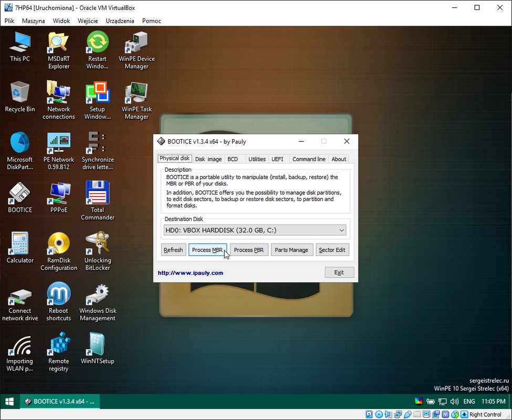Image resolution: width=512 pixels, height=420 pixels.
Task: Click the Exit button in BOOTICE
Action: 339,272
